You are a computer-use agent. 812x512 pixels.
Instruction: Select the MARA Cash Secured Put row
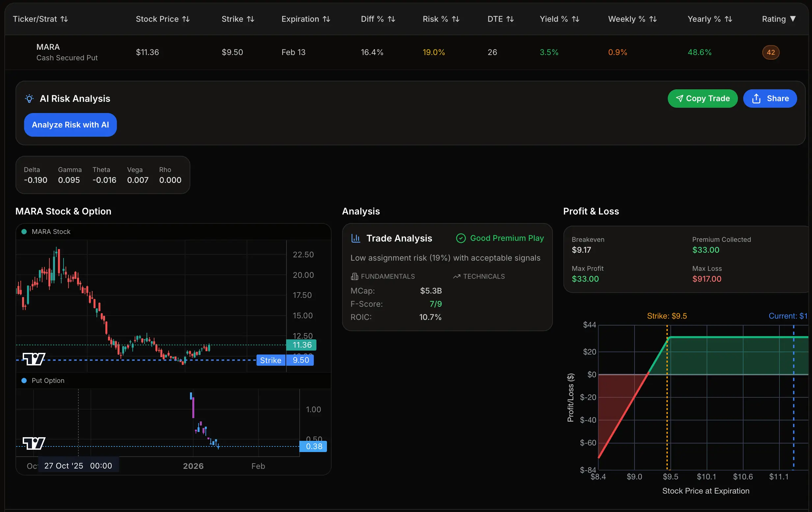tap(406, 52)
